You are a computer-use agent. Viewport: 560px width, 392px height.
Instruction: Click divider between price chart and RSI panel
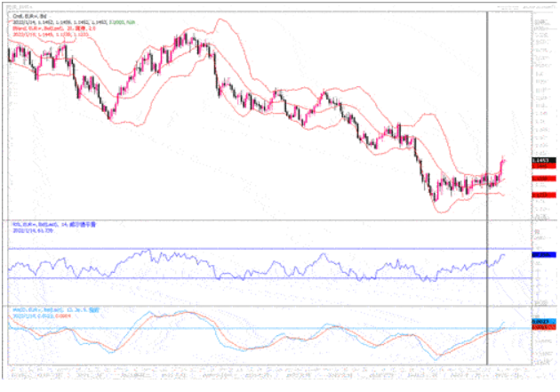pos(267,218)
